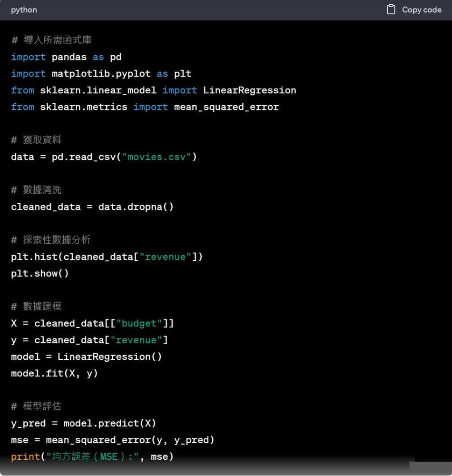452x476 pixels.
Task: Click the clipboard icon beside Copy code
Action: 391,10
